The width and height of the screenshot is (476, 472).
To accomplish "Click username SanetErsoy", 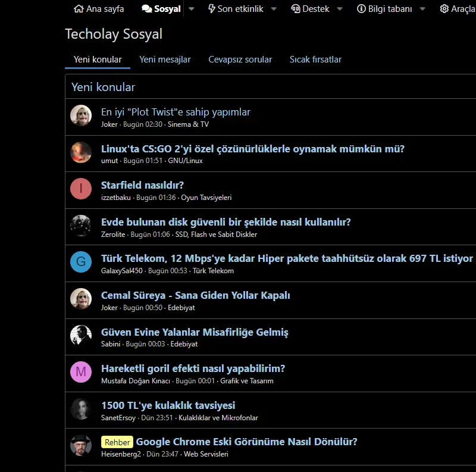I will click(x=118, y=418).
